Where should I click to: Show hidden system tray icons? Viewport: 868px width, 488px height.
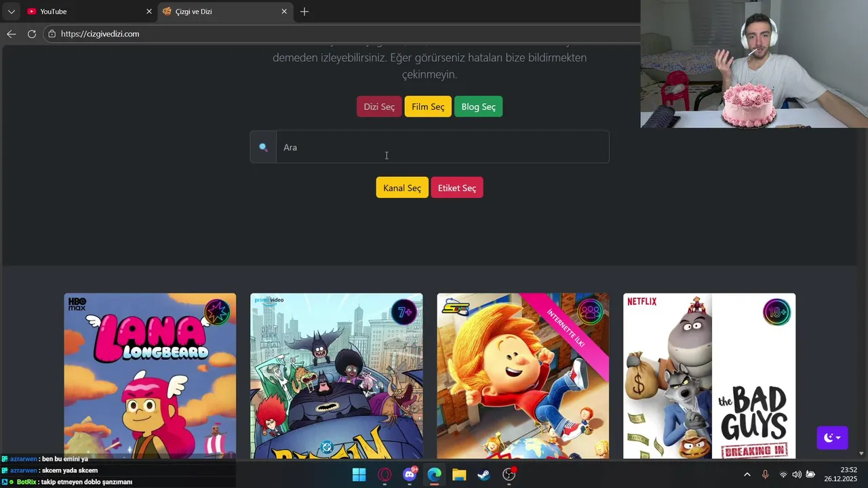pyautogui.click(x=747, y=474)
